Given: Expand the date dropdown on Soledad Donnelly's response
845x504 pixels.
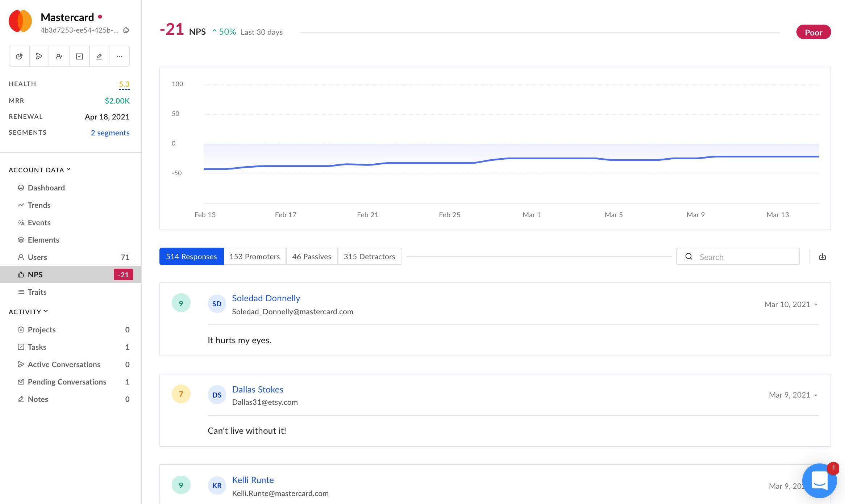Looking at the screenshot, I should [x=816, y=304].
